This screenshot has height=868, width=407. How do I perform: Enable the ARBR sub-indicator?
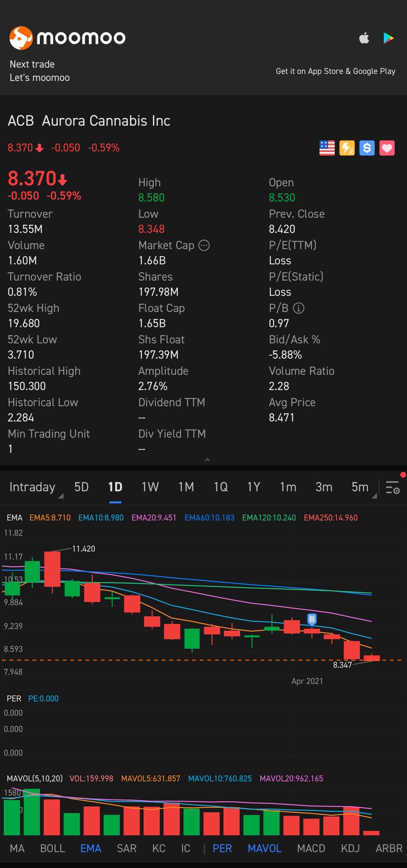(x=389, y=848)
